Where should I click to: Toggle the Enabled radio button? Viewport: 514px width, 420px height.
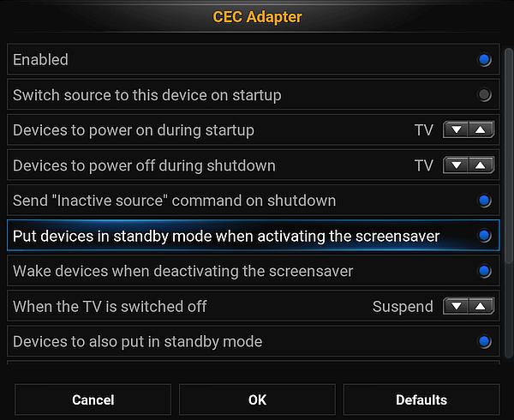[x=485, y=60]
